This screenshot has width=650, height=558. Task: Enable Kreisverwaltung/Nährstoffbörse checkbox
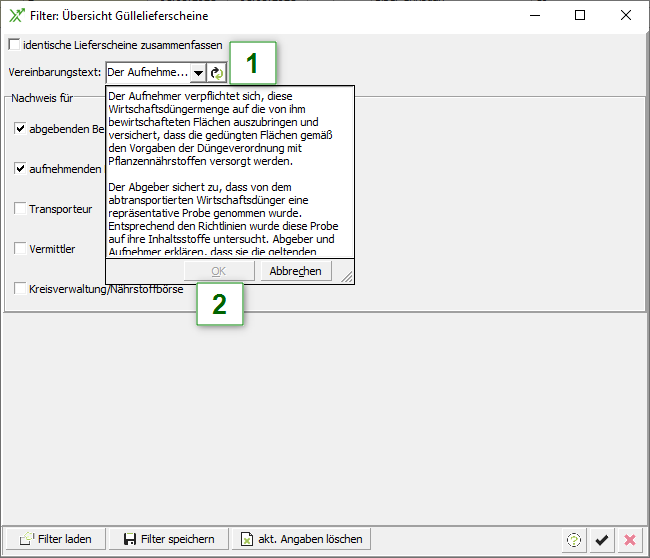click(x=20, y=289)
